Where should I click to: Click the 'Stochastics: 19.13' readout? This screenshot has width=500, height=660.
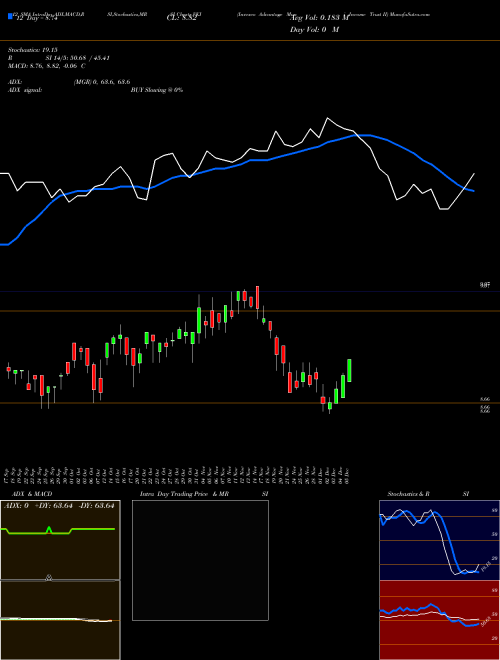coord(33,50)
